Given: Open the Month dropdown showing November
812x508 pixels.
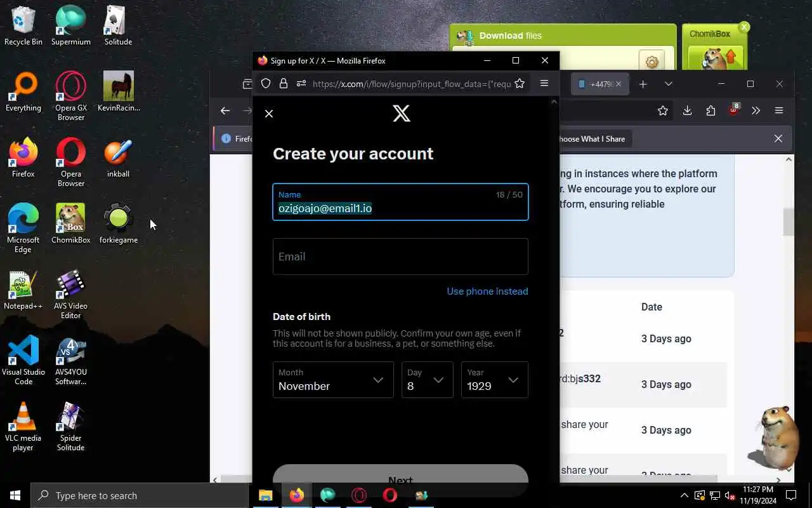Looking at the screenshot, I should click(333, 380).
